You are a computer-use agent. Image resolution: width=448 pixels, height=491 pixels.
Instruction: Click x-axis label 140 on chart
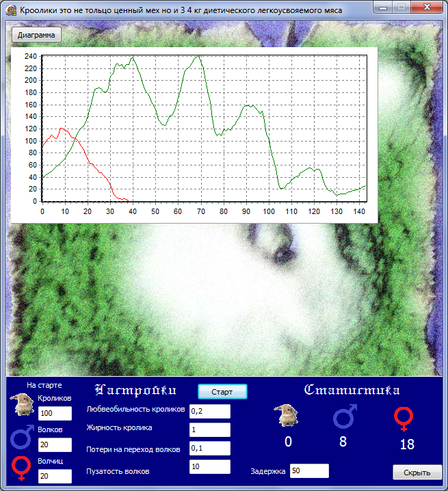pos(359,212)
